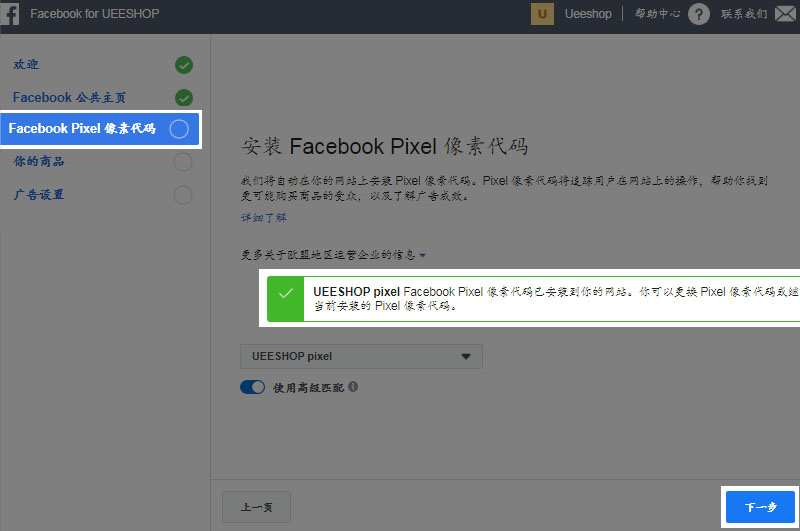
Task: Click the Facebook for UEESHOP title
Action: pos(94,14)
